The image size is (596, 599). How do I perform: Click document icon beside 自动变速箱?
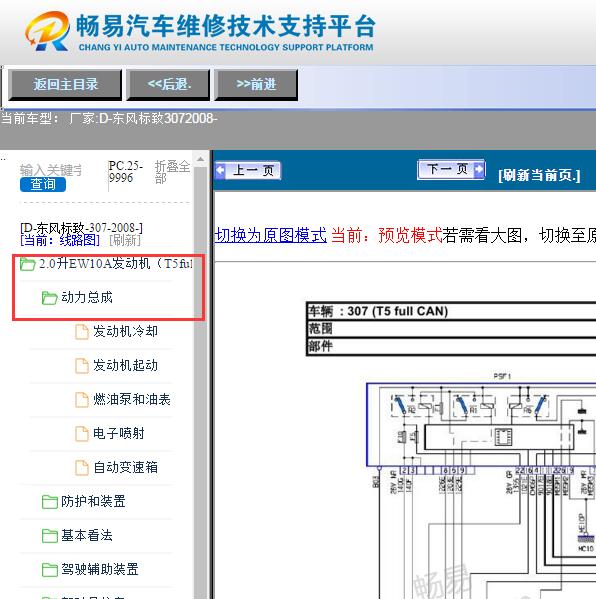82,468
